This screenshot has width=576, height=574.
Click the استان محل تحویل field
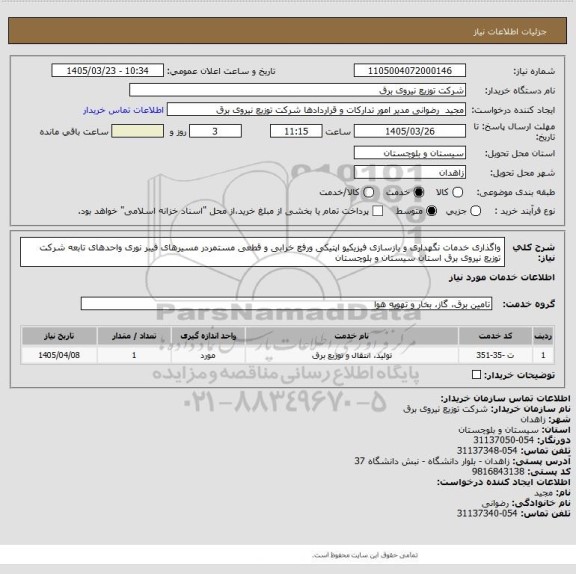(410, 153)
